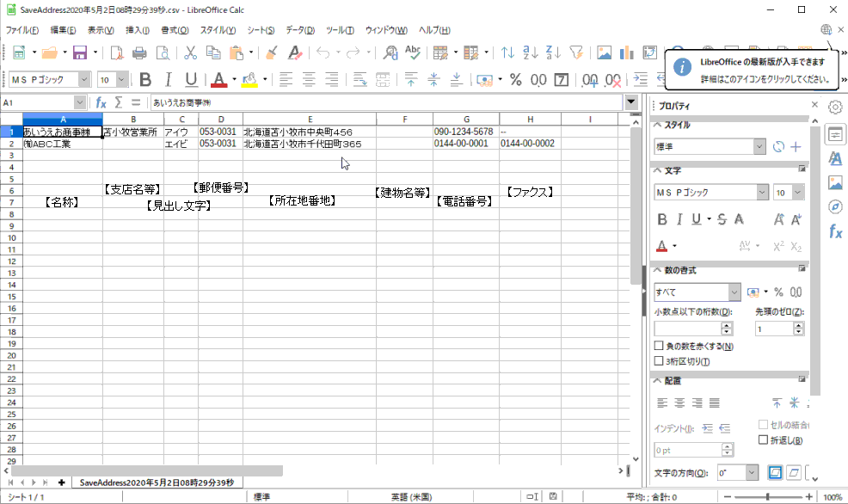Click the Cut scissors icon
This screenshot has width=848, height=504.
click(190, 53)
